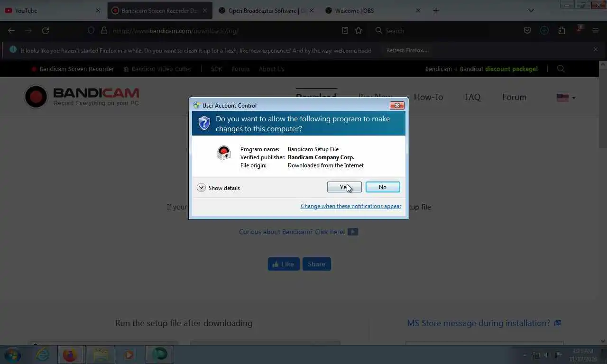607x364 pixels.
Task: Open Windows Media Player from taskbar
Action: (x=129, y=355)
